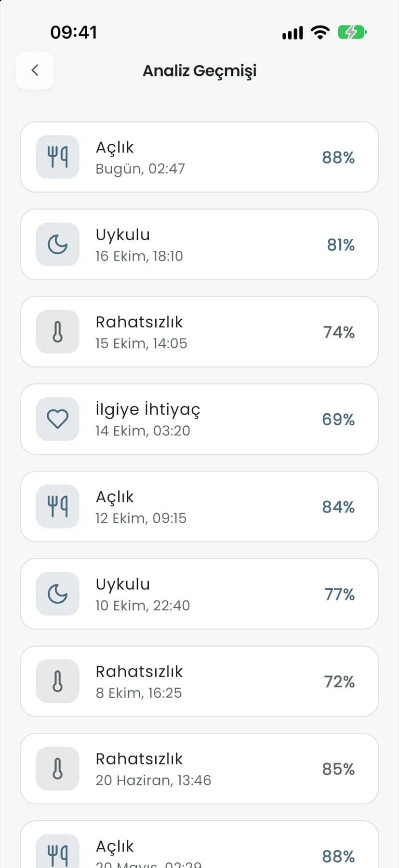Viewport: 399px width, 868px height.
Task: Click thermometer icon on 20 Haziran entry
Action: tap(57, 769)
